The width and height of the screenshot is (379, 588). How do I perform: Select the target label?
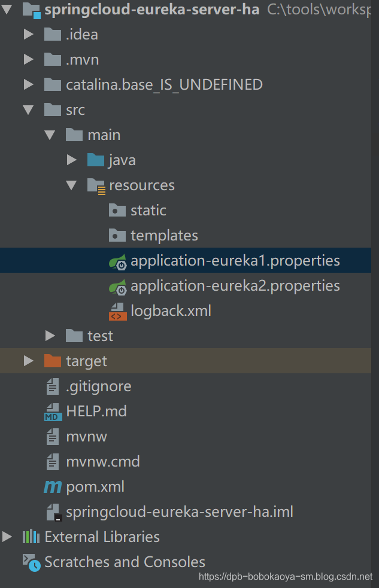coord(87,362)
